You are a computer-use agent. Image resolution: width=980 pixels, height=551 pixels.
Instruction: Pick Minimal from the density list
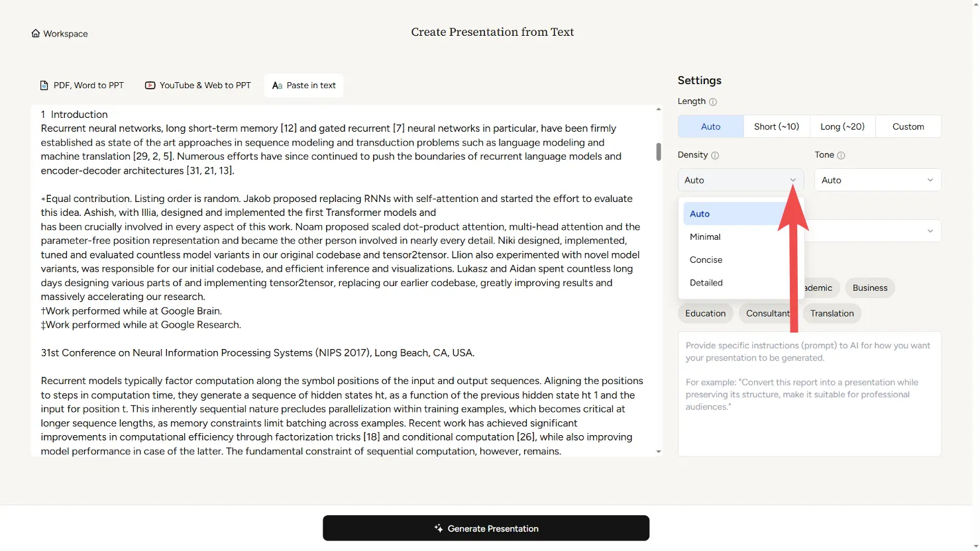[705, 237]
